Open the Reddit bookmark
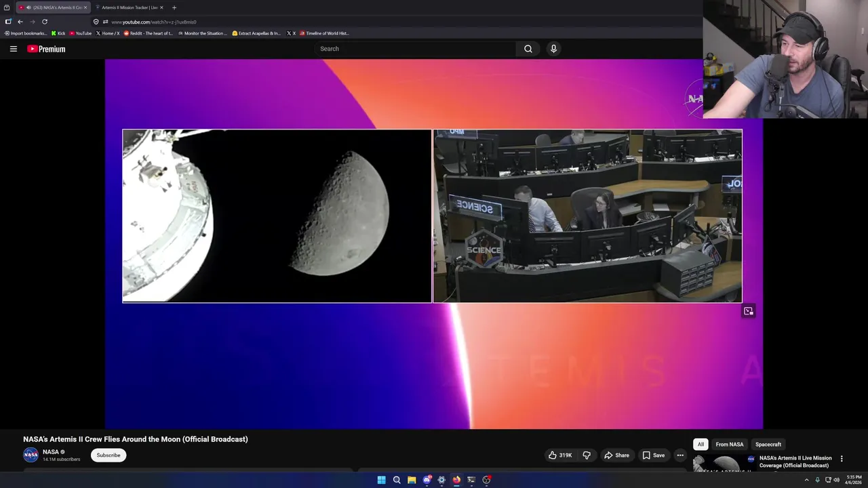Image resolution: width=868 pixels, height=488 pixels. tap(149, 33)
